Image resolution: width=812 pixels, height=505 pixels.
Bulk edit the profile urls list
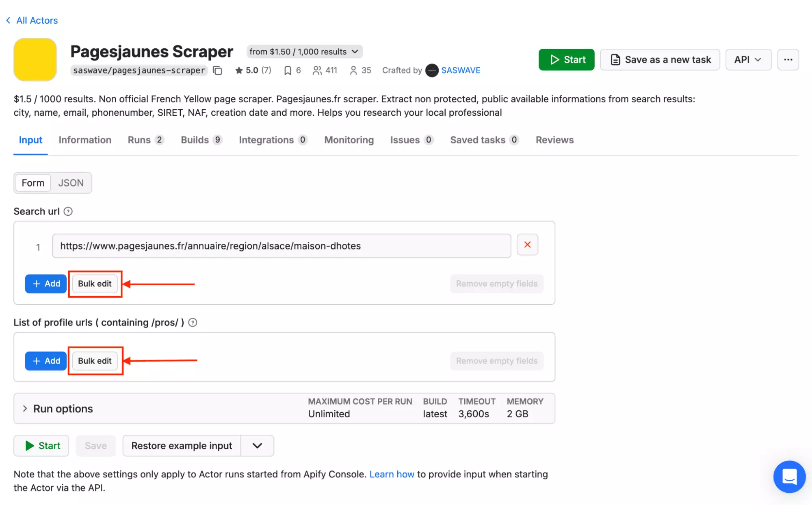point(95,361)
